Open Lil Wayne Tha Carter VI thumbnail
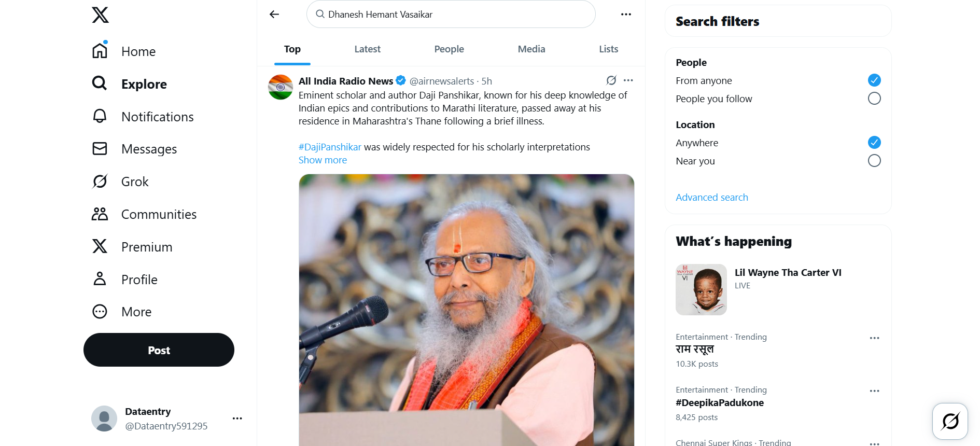Image resolution: width=980 pixels, height=446 pixels. click(701, 289)
